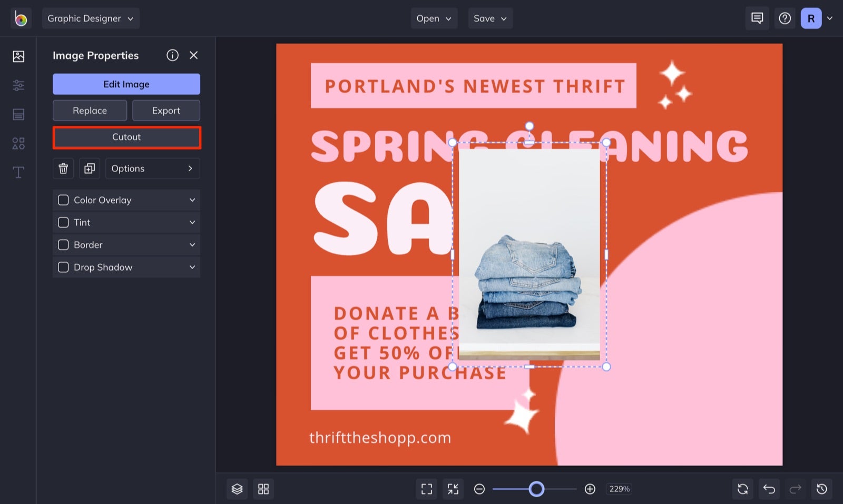Click the Cutout button
The image size is (843, 504).
(x=126, y=137)
